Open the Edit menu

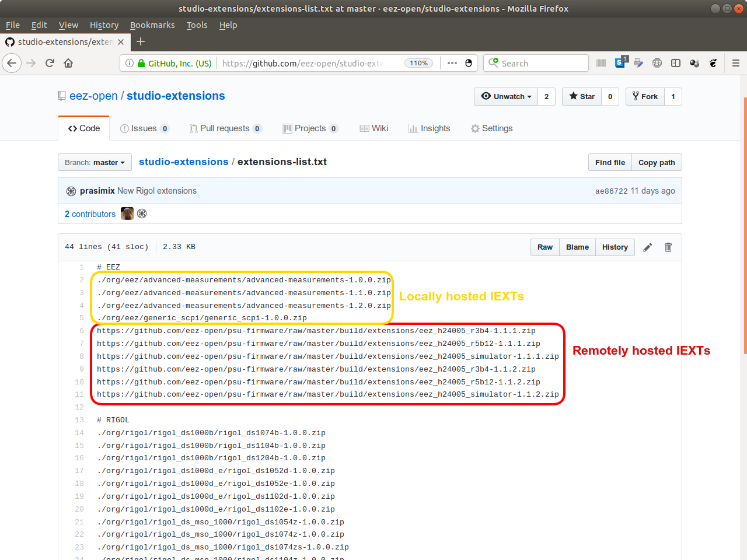39,25
